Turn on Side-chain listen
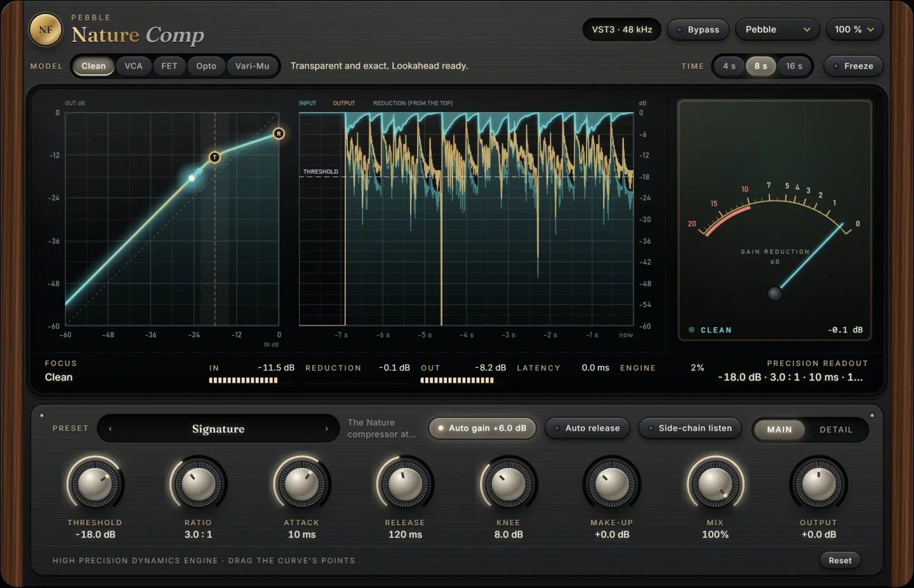 [x=689, y=428]
